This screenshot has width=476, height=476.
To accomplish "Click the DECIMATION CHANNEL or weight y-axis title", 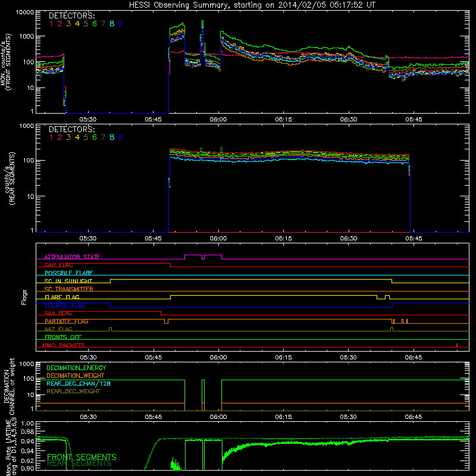I will tap(9, 386).
